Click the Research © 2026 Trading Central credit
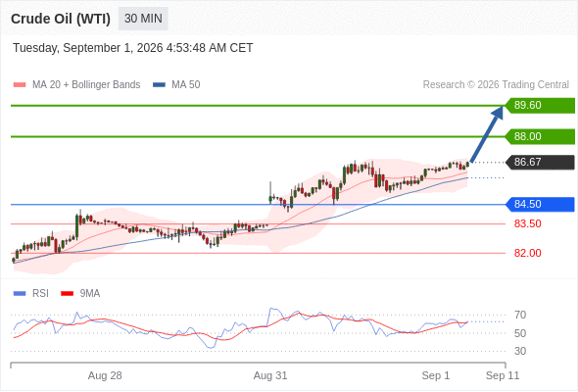 pos(496,85)
